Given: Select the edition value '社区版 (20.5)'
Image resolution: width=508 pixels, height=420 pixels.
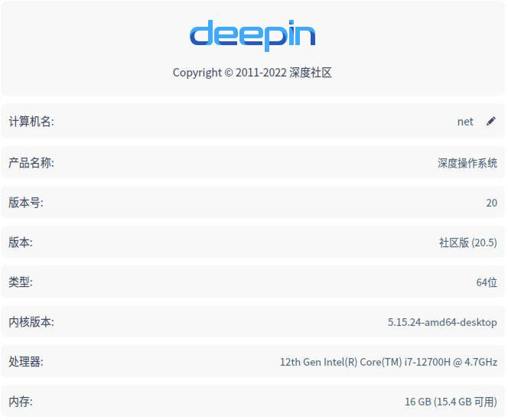Looking at the screenshot, I should coord(467,243).
